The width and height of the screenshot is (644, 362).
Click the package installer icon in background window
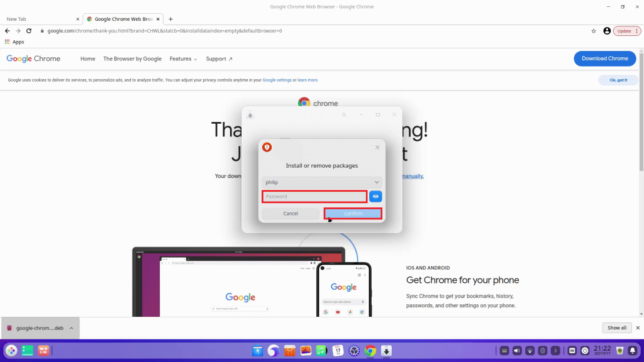pos(250,116)
